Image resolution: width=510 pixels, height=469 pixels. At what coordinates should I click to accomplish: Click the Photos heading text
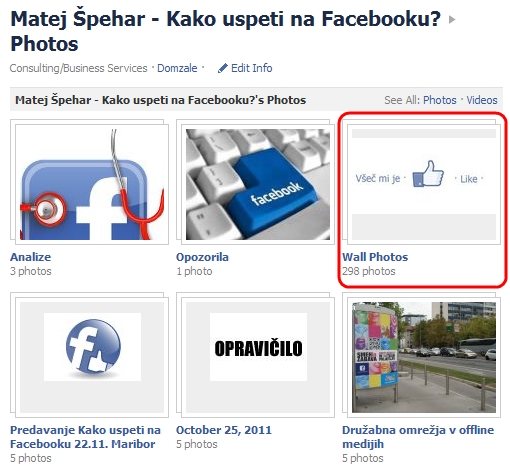44,44
